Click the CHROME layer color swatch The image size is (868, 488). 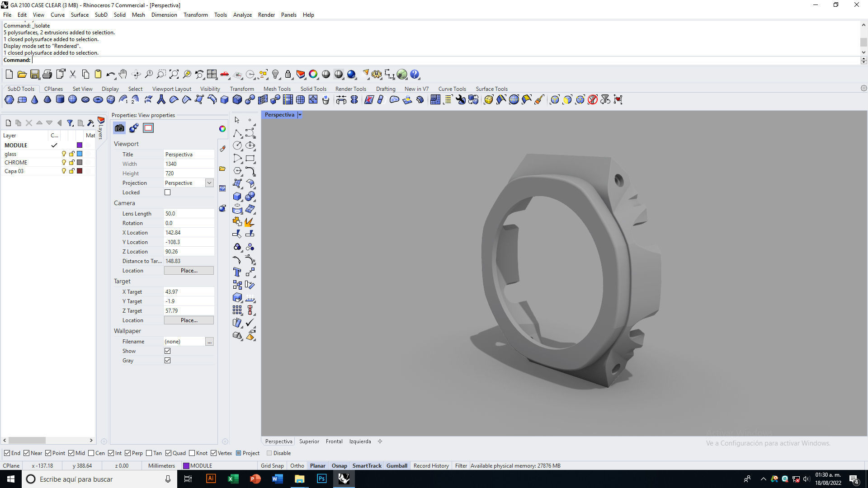coord(80,163)
